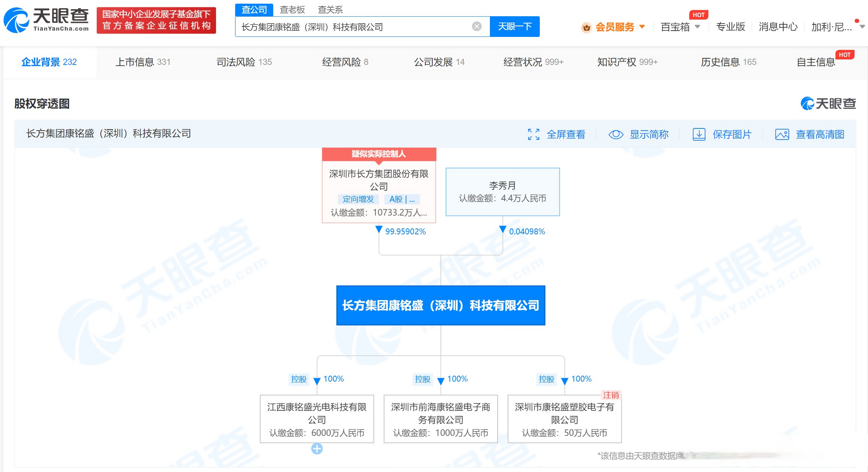Click the 国家中小企业发展子基金 red banner
Screen dimensions: 868x472
pos(156,20)
